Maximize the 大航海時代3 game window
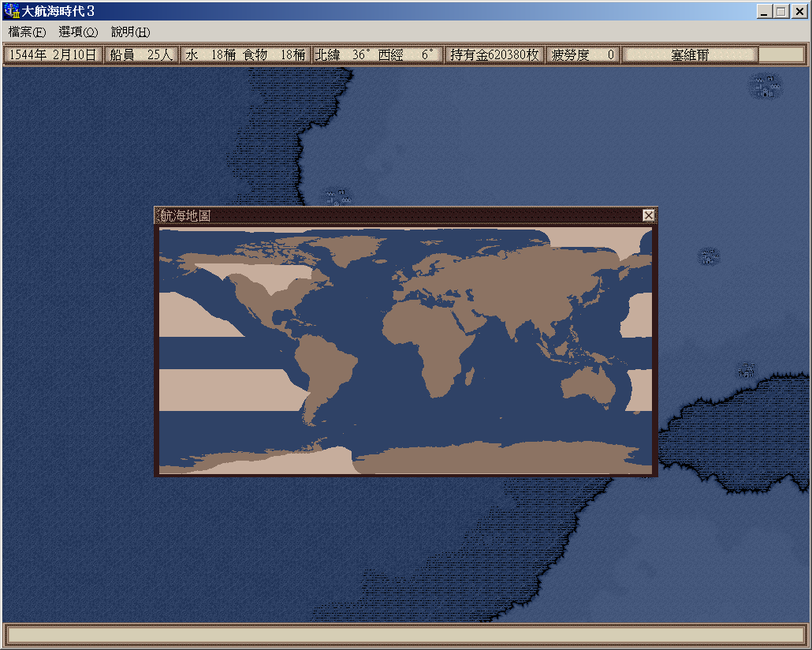Screen dimensions: 812x650 point(780,12)
